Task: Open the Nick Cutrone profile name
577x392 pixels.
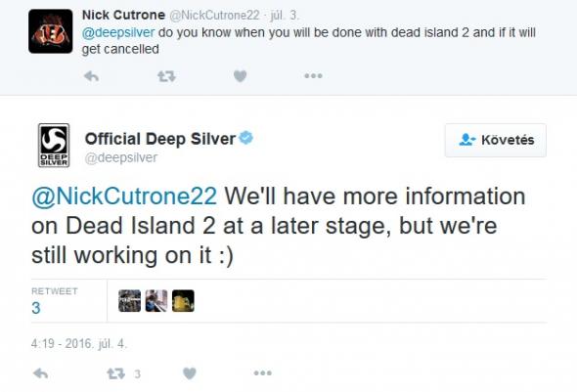Action: 123,15
